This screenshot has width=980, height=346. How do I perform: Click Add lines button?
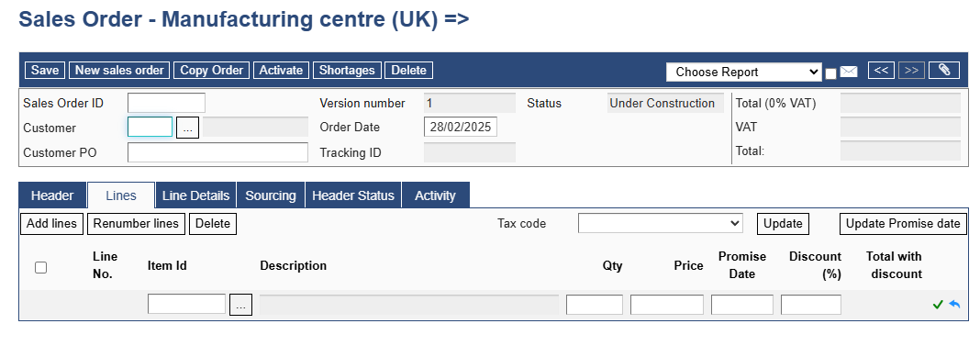(x=52, y=223)
